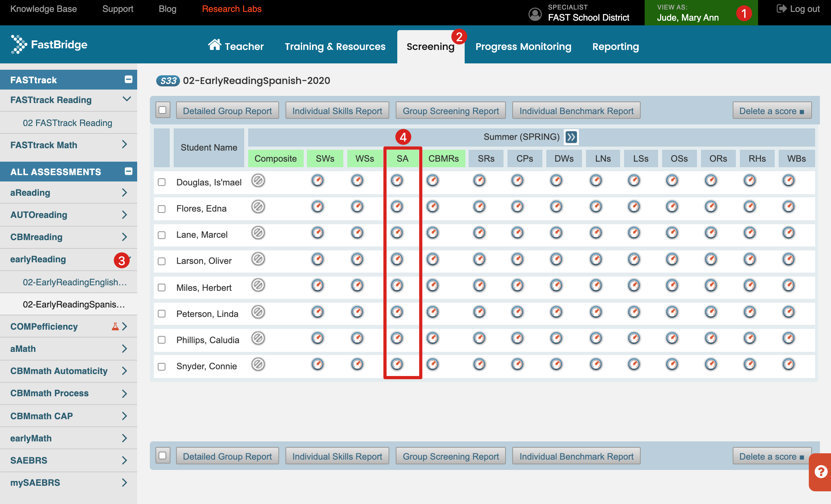Open top Group Screening Report
Screen dimensions: 831x504
[x=451, y=111]
